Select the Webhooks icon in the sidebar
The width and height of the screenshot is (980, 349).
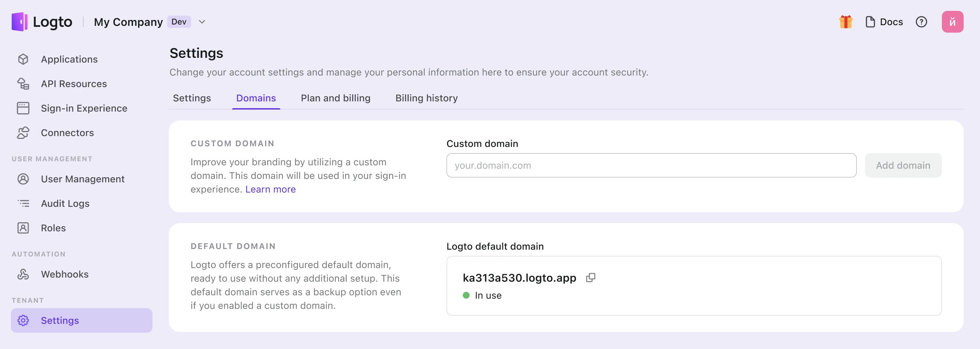[x=23, y=274]
